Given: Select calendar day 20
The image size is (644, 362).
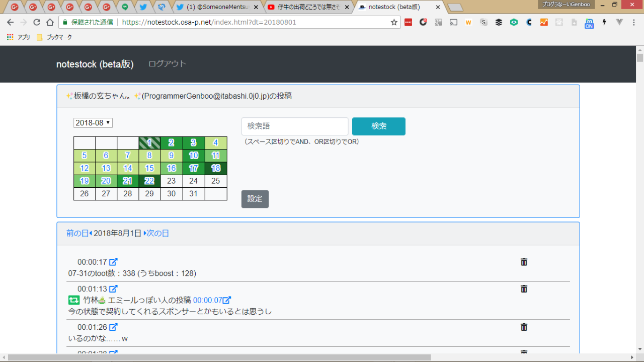Looking at the screenshot, I should click(106, 181).
